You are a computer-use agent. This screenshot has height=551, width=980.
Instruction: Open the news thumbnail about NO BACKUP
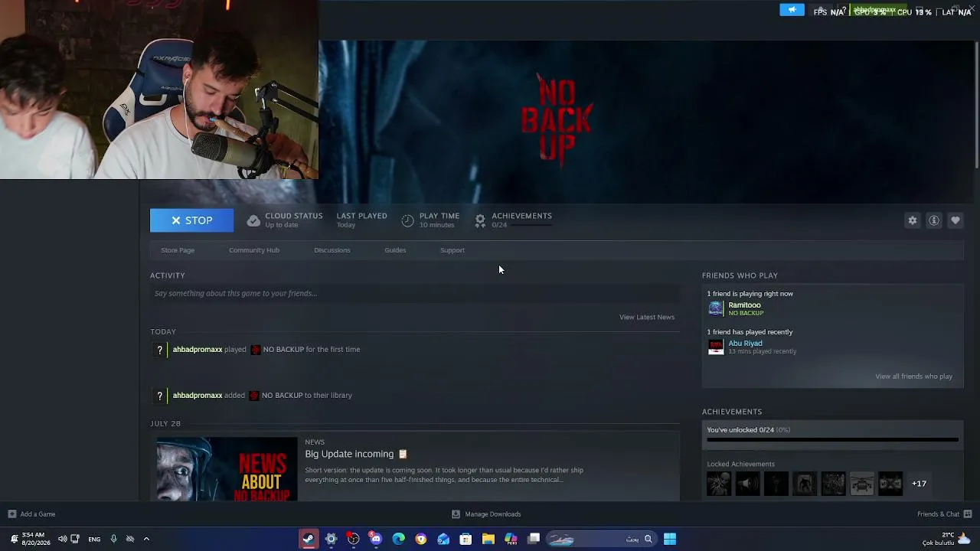(x=227, y=469)
